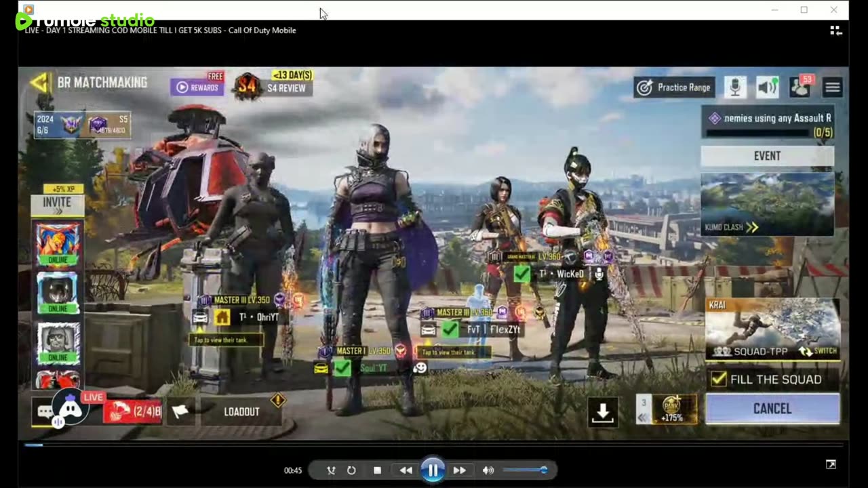Open the Assault Rifle mission tracker
Image resolution: width=868 pixels, height=488 pixels.
coord(768,124)
